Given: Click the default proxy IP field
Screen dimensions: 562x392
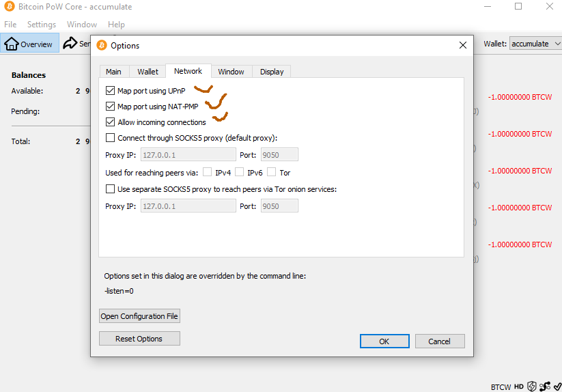Looking at the screenshot, I should point(188,155).
